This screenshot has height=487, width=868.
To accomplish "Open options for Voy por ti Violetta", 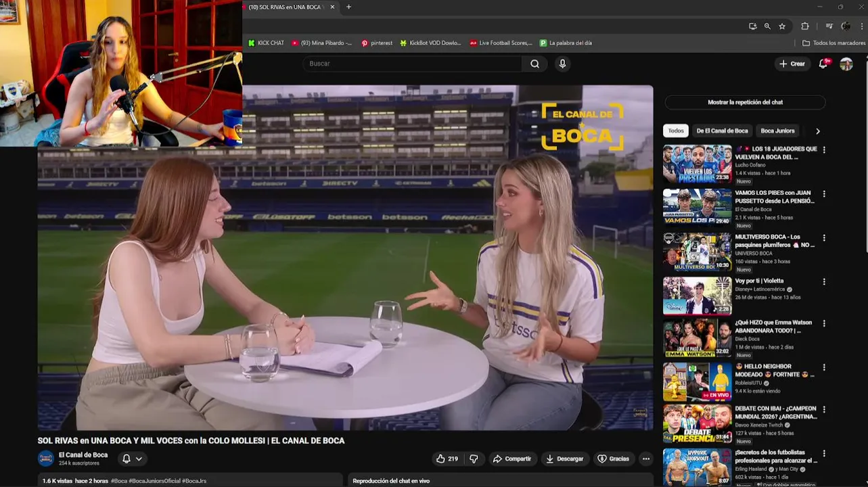I will [823, 281].
